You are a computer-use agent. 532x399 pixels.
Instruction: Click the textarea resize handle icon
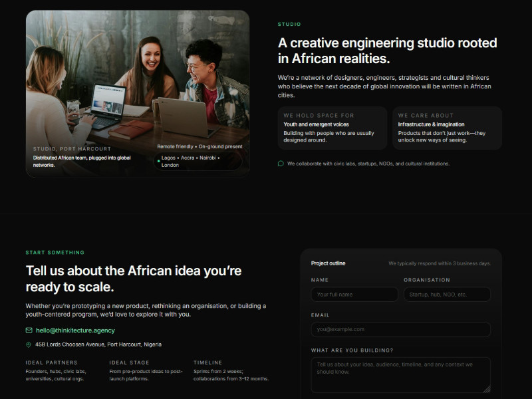click(487, 389)
